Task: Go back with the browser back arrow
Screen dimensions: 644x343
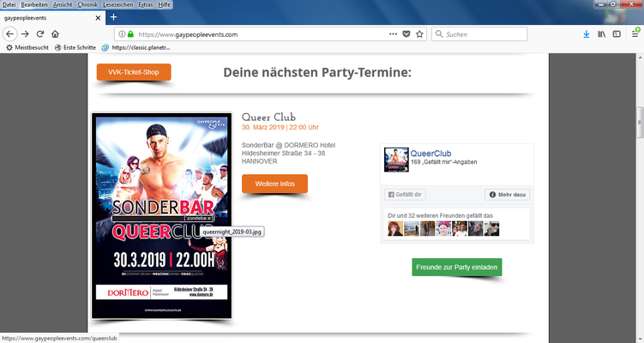Action: click(x=9, y=34)
